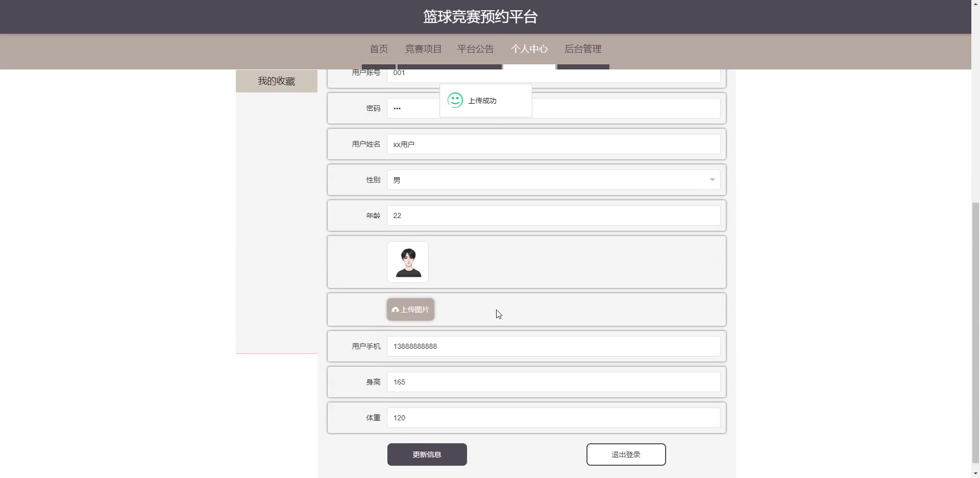Click the 年龄 label
This screenshot has height=478, width=980.
pyautogui.click(x=373, y=216)
